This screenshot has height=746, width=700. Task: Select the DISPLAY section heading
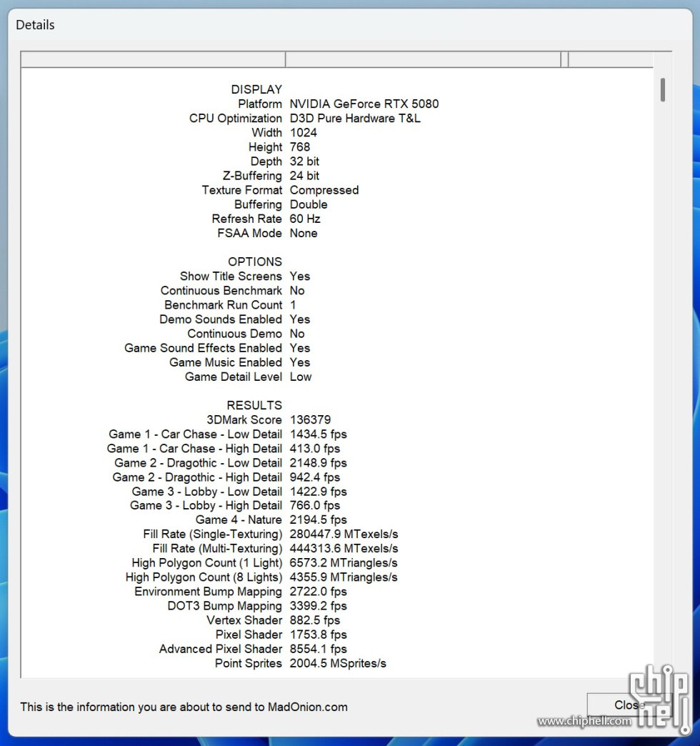click(256, 89)
